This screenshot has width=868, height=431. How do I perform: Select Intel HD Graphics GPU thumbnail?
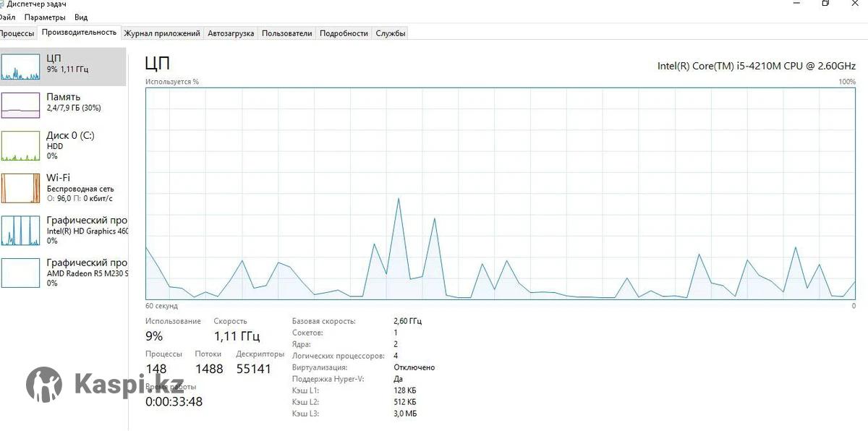click(x=20, y=231)
